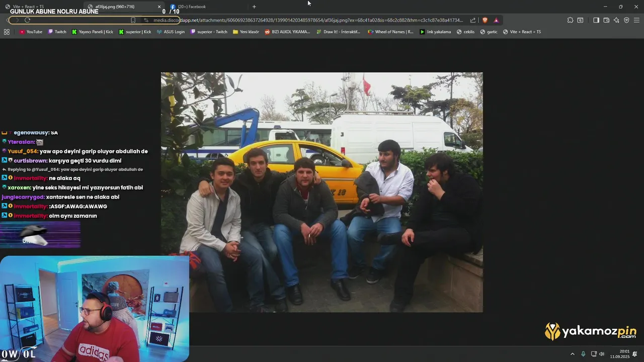Close the af36jaj.png tab
Viewport: 644px width, 362px height.
point(159,7)
